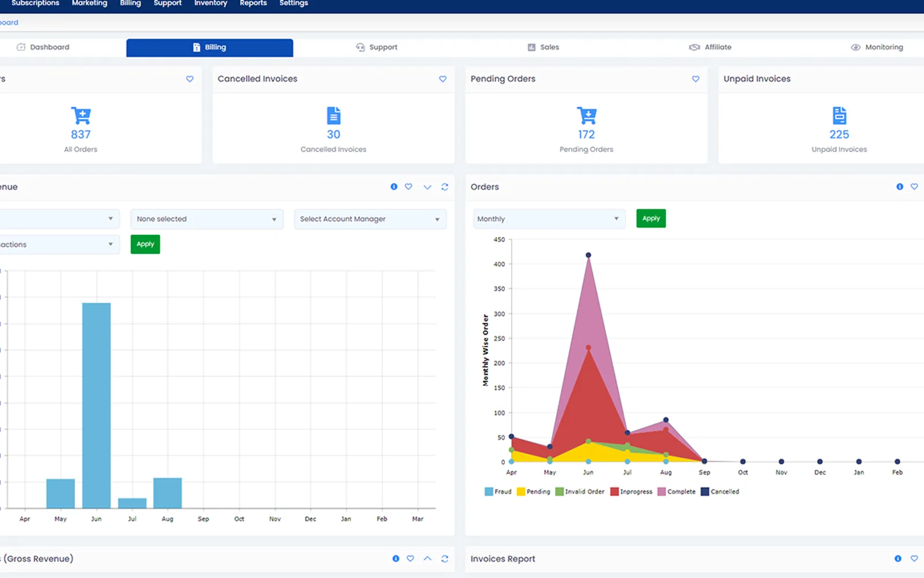
Task: Open Inventory in top menu bar
Action: pos(211,3)
